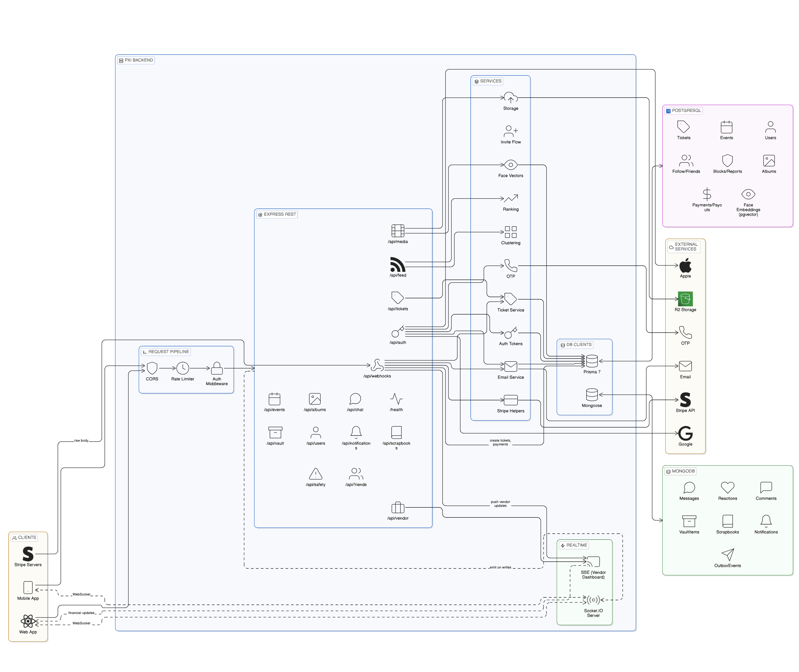
Task: Click the PostgreSQL Tickets tag icon
Action: [683, 127]
